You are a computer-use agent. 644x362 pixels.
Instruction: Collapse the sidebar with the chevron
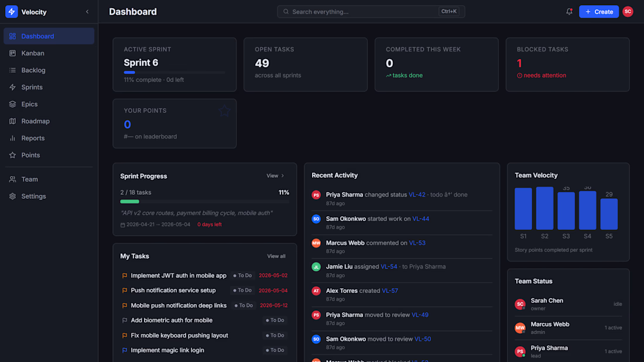point(87,12)
